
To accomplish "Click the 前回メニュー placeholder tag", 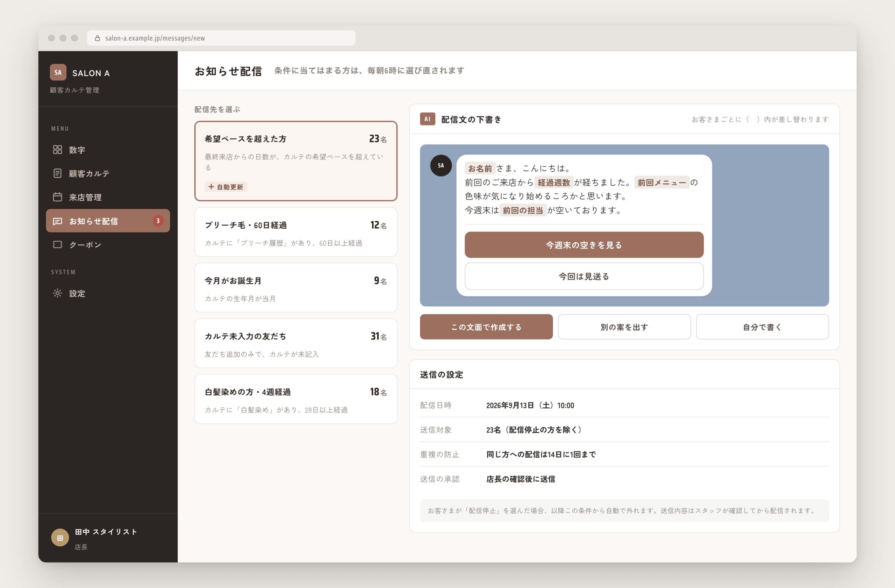I will pyautogui.click(x=662, y=182).
